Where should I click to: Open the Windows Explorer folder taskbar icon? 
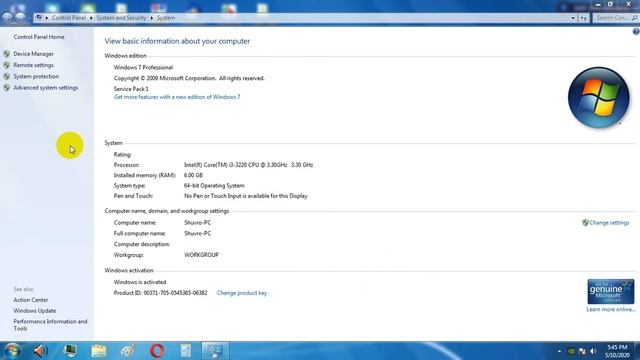pyautogui.click(x=99, y=351)
